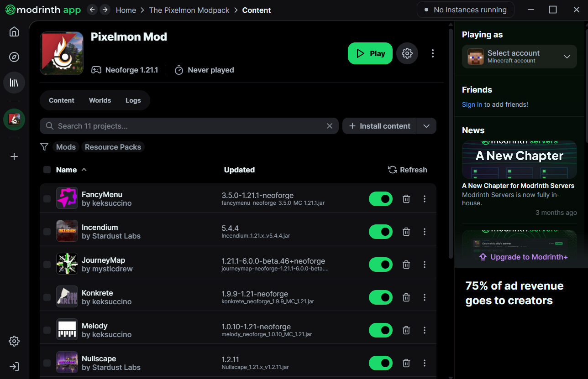This screenshot has height=379, width=588.
Task: Open instance settings gear next to Play
Action: pyautogui.click(x=407, y=53)
